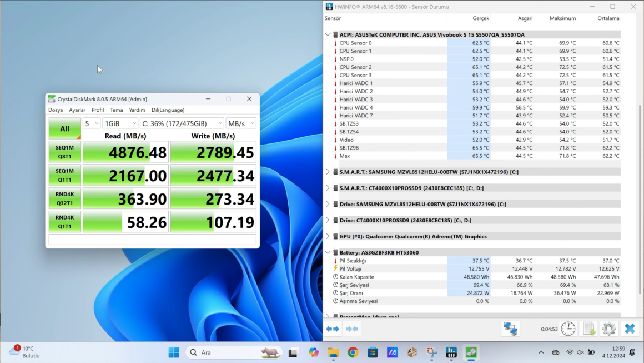
Task: Click brown box app in taskbar
Action: point(412,352)
